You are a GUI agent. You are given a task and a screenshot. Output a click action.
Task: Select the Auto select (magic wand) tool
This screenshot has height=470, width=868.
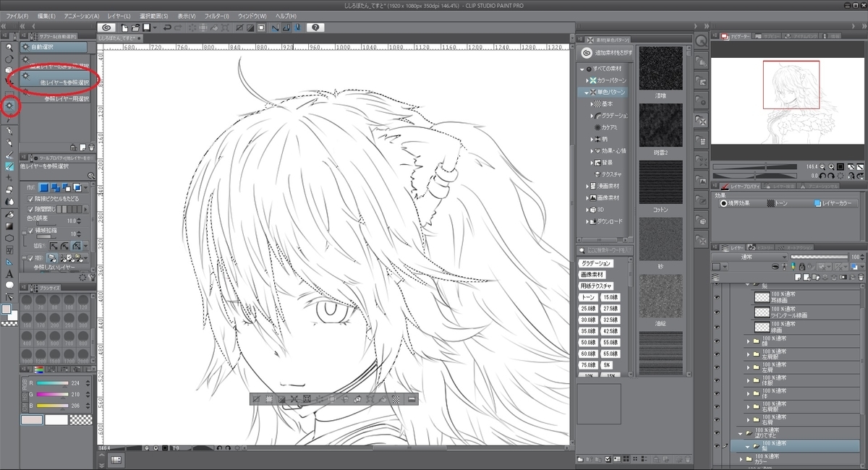pyautogui.click(x=9, y=106)
